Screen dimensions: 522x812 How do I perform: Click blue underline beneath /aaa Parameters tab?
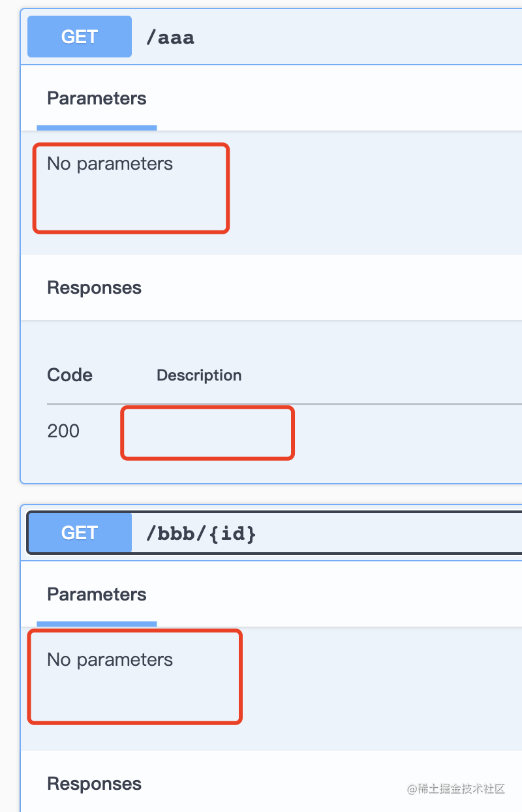(97, 128)
